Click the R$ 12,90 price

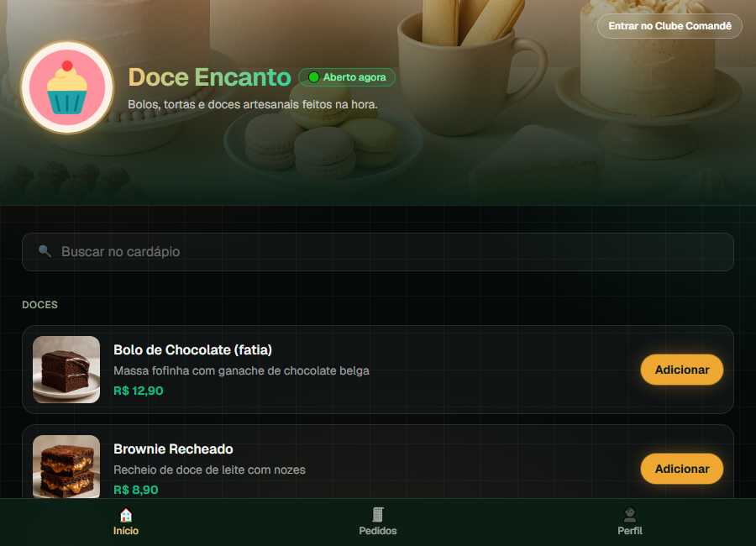(139, 391)
